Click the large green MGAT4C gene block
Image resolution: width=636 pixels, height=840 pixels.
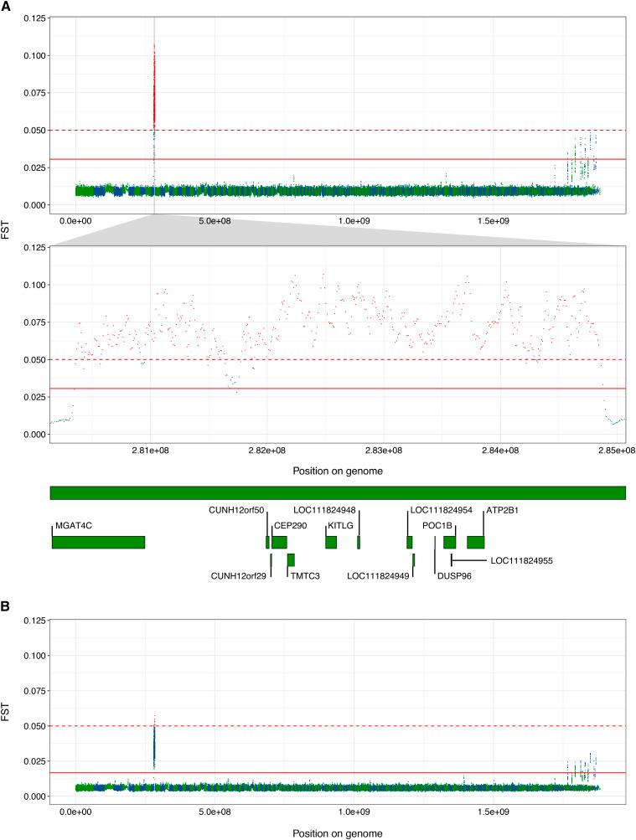[x=98, y=542]
